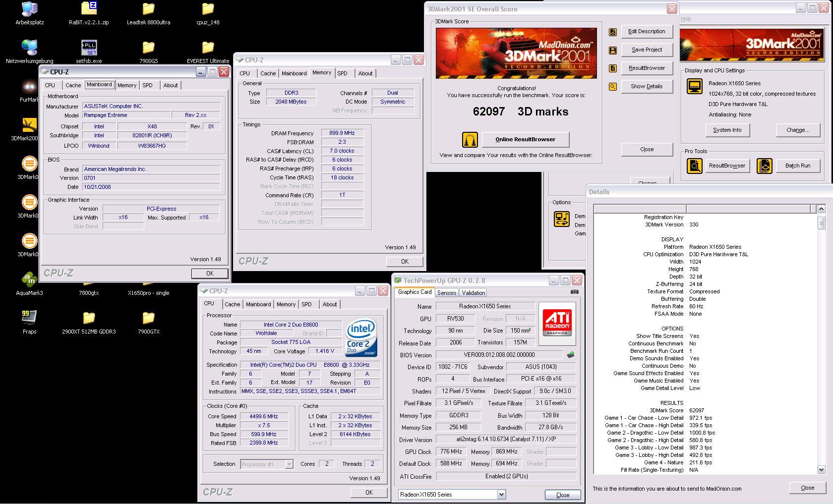Click the ResultBrowser icon beside its button
833x504 pixels.
613,68
